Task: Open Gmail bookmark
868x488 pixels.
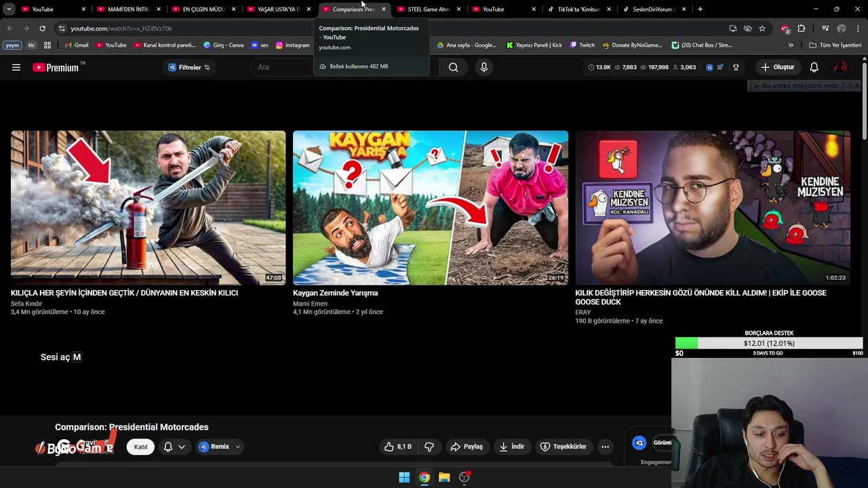Action: click(x=77, y=45)
